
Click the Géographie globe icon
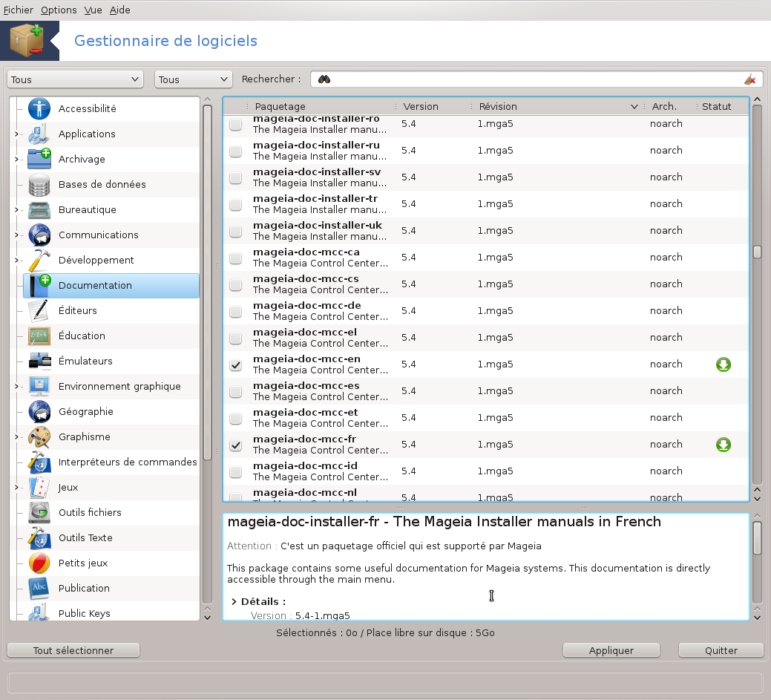[x=39, y=412]
